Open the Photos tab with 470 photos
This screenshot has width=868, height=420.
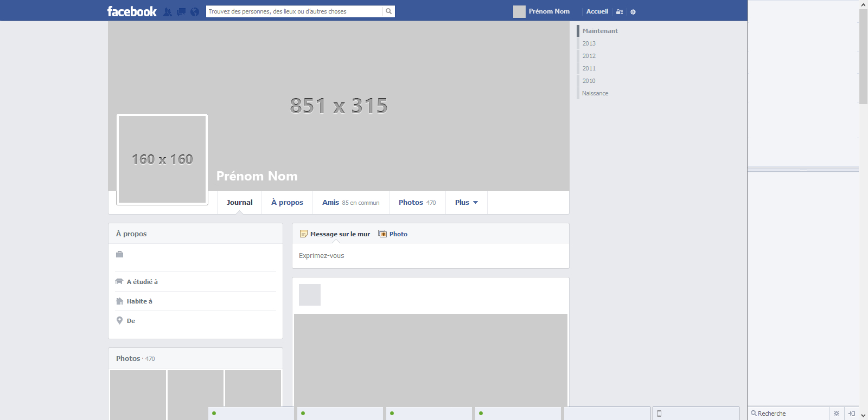coord(417,203)
